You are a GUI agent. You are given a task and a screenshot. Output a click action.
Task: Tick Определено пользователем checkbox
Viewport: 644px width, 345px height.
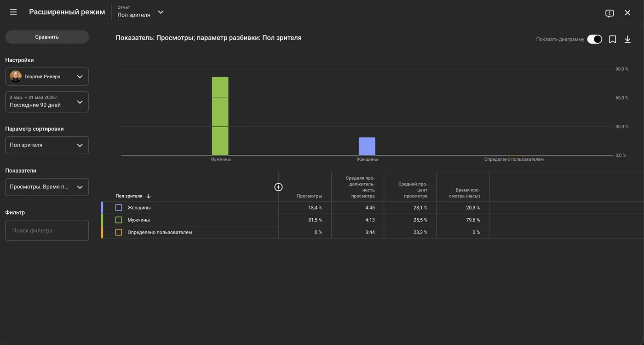pyautogui.click(x=119, y=232)
